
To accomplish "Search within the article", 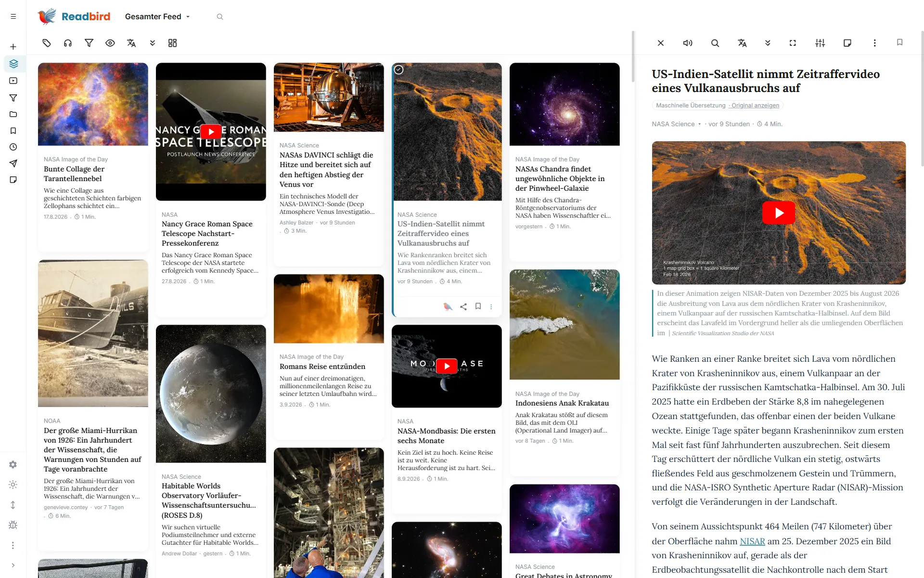I will tap(715, 43).
